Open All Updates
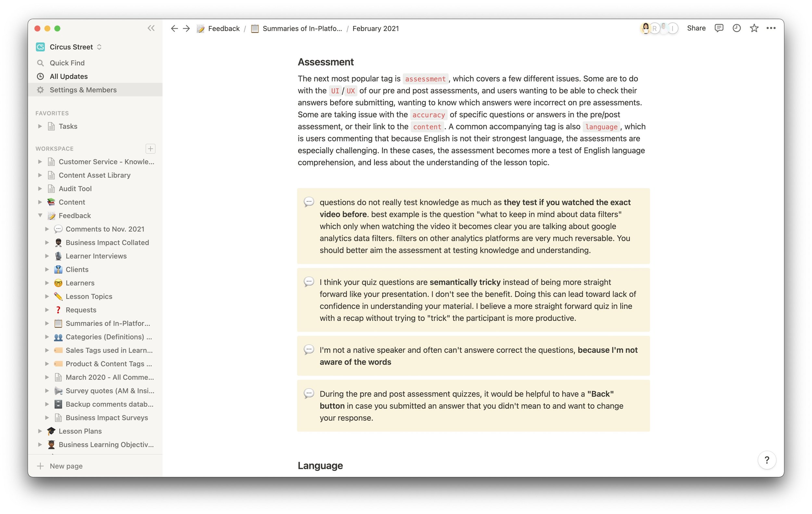 coord(95,76)
